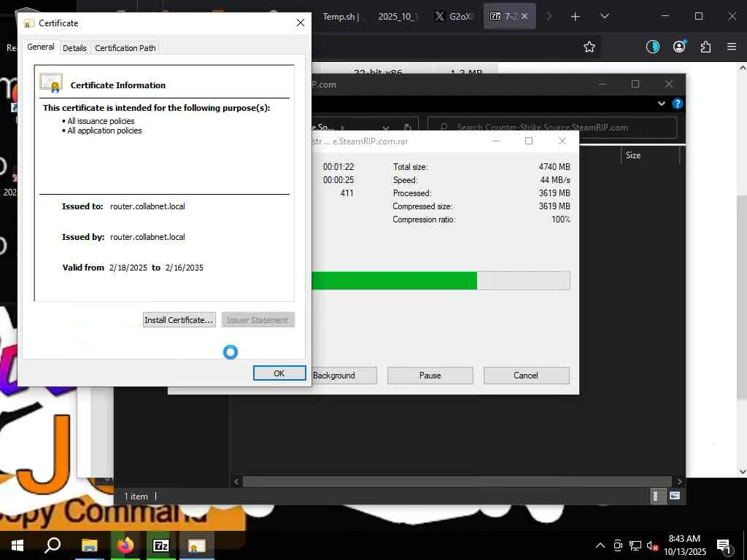Screen dimensions: 747x560
Task: Open the Action Center notification icon
Action: click(x=724, y=546)
